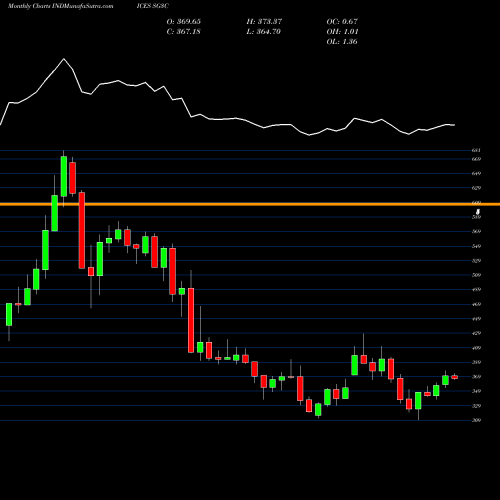Click the 389 price axis label
Viewport: 500px width, 500px height.
tap(476, 362)
